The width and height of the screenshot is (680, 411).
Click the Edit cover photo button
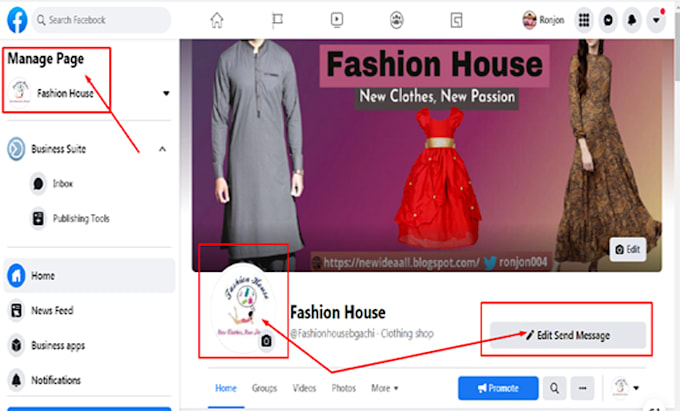pos(628,249)
